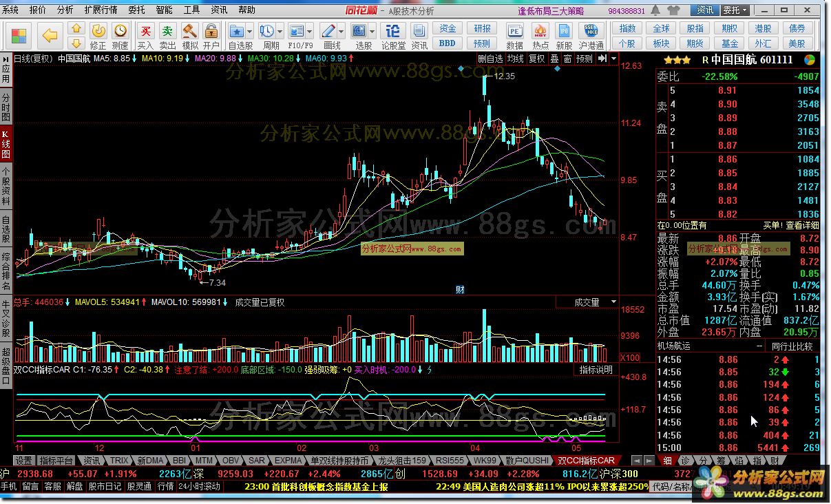Screen dimensions: 831x504
Task: Open the 论股堂 forum icon
Action: click(393, 36)
